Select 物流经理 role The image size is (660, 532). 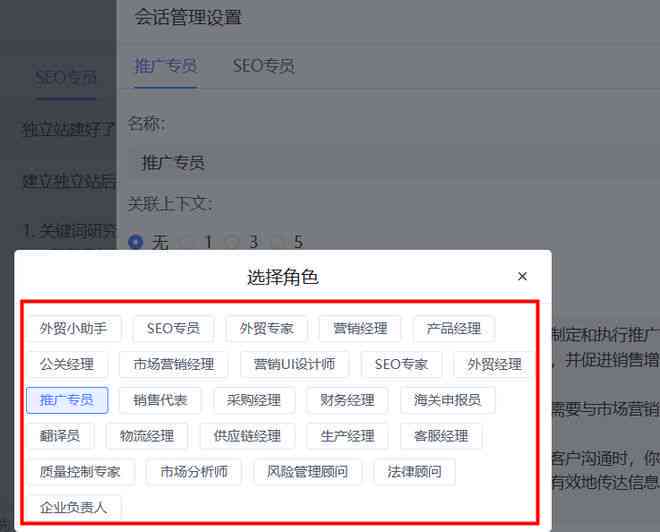coord(147,436)
